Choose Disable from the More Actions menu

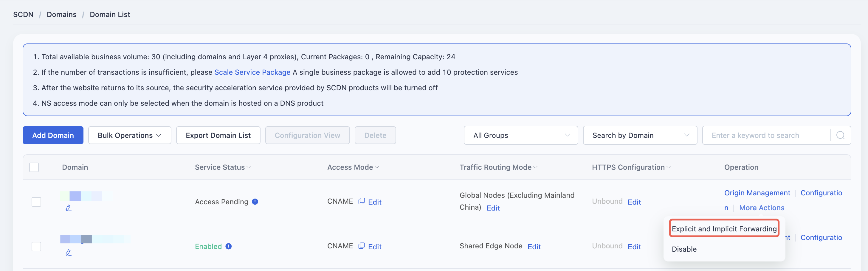(x=684, y=249)
